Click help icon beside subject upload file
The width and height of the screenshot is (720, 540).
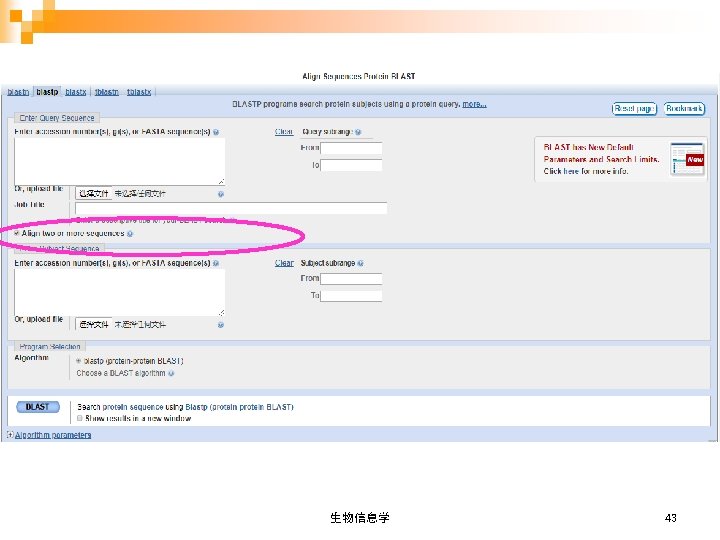[221, 325]
